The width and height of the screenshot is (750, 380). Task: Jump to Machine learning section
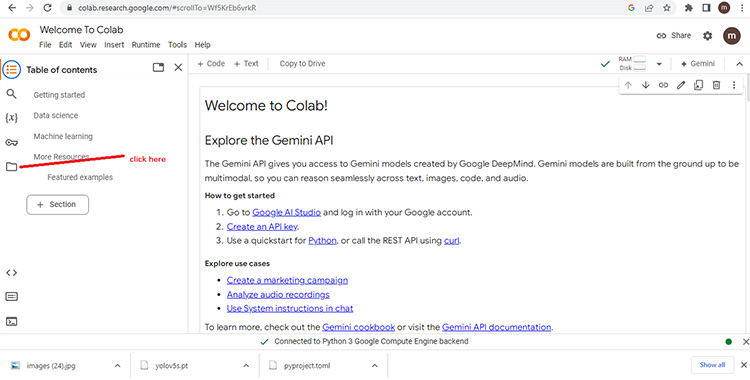[63, 136]
